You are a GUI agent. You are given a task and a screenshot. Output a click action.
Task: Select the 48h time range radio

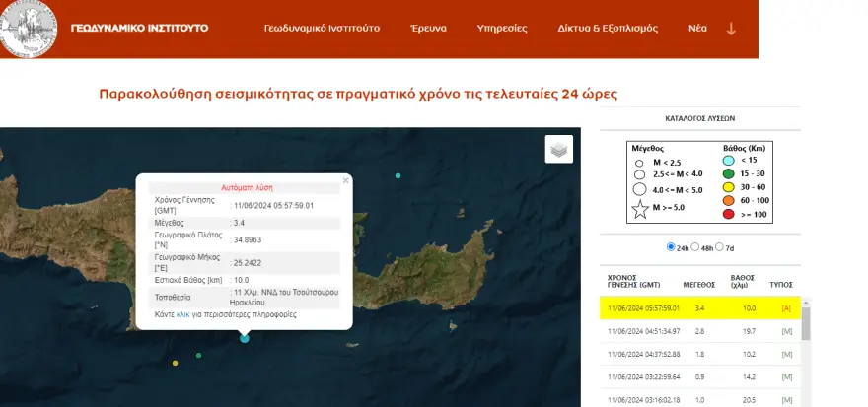[695, 246]
